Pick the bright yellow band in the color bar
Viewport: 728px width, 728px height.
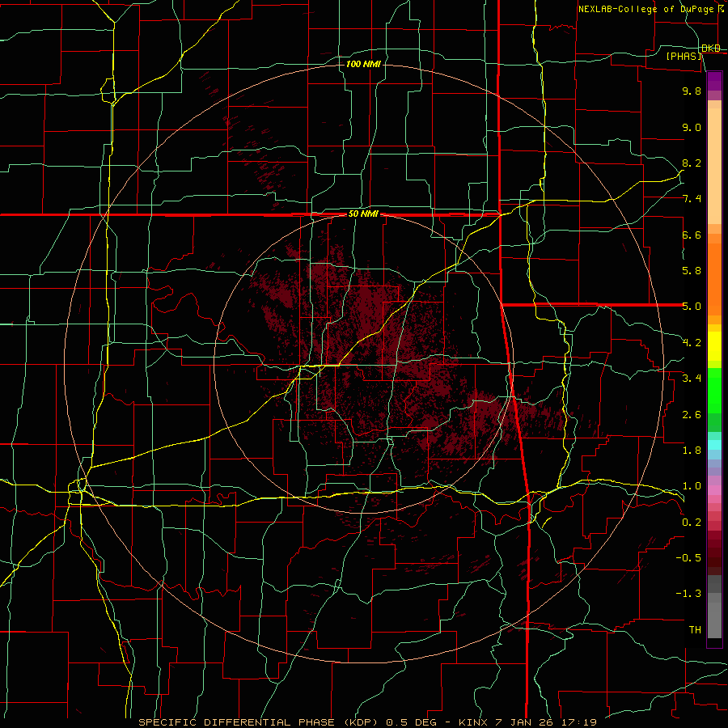714,346
